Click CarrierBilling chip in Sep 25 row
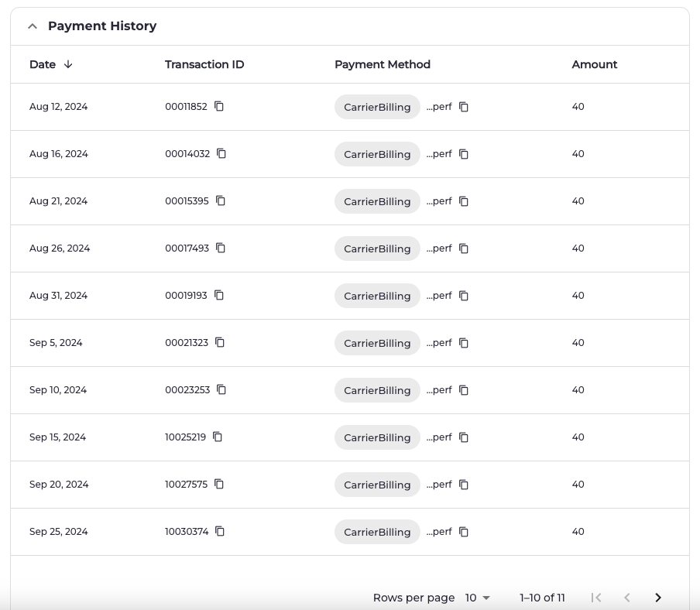The image size is (700, 610). tap(377, 532)
